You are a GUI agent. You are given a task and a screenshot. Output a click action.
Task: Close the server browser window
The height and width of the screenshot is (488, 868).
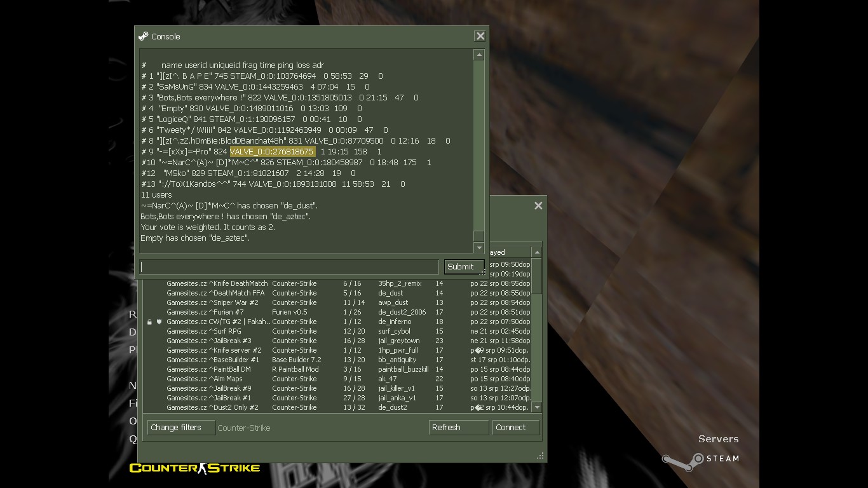[538, 205]
